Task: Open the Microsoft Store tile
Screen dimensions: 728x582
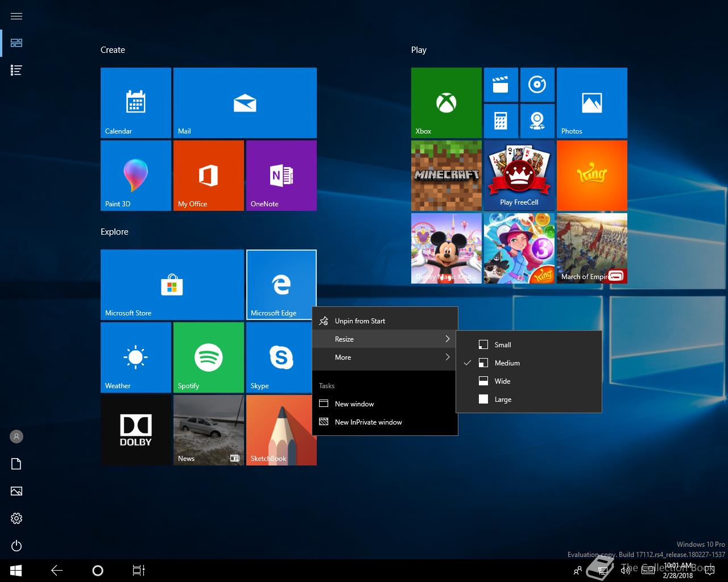Action: tap(172, 285)
